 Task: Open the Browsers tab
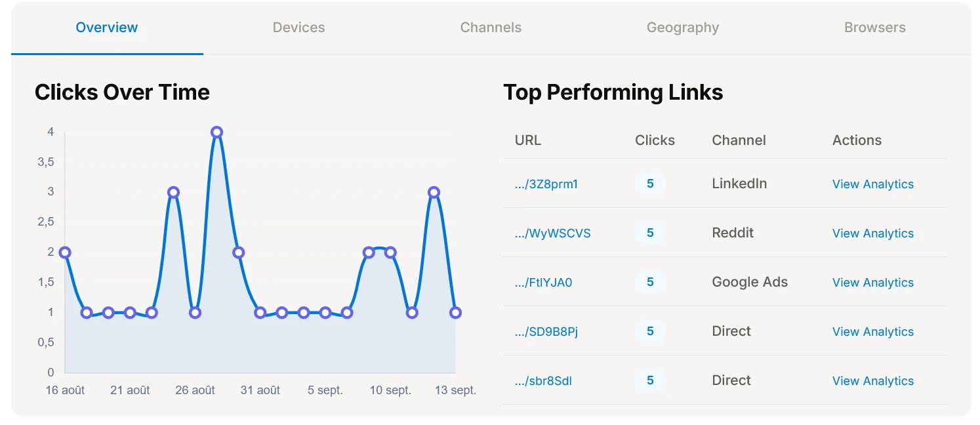[875, 28]
